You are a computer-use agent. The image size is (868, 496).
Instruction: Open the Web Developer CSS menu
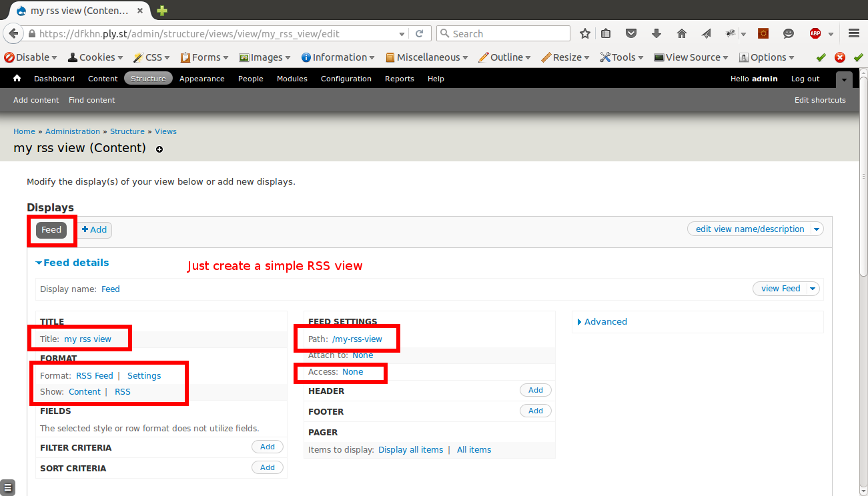152,57
